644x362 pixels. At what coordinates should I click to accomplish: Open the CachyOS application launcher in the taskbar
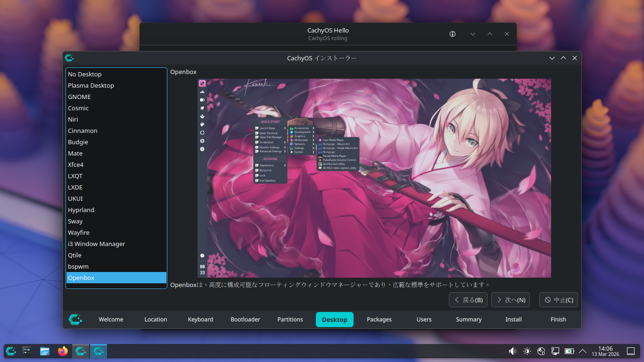(x=11, y=351)
